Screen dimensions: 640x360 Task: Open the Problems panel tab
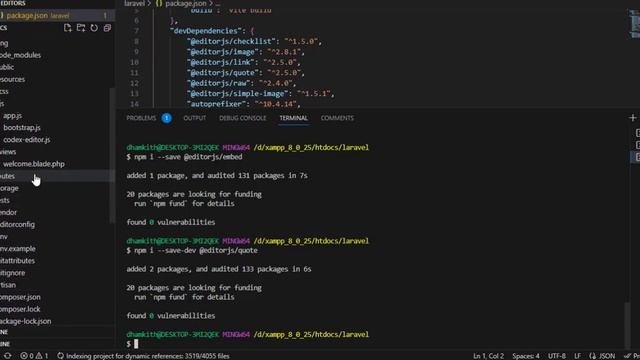point(141,118)
